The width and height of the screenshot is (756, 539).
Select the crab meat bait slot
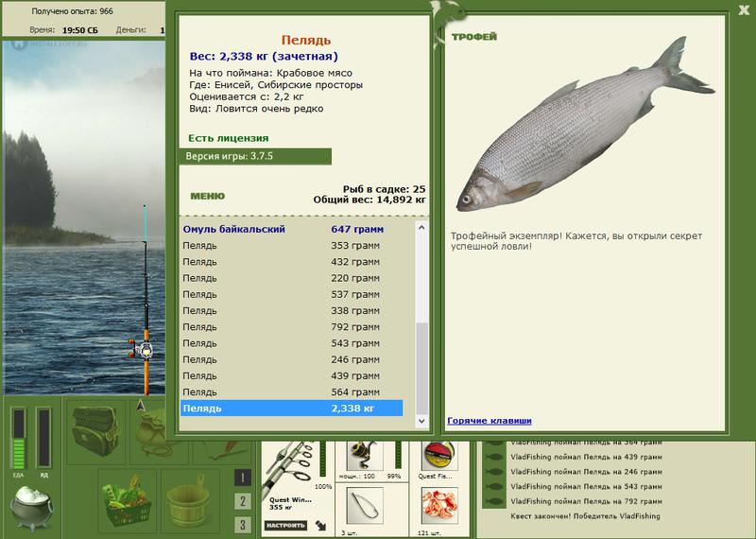tap(439, 506)
